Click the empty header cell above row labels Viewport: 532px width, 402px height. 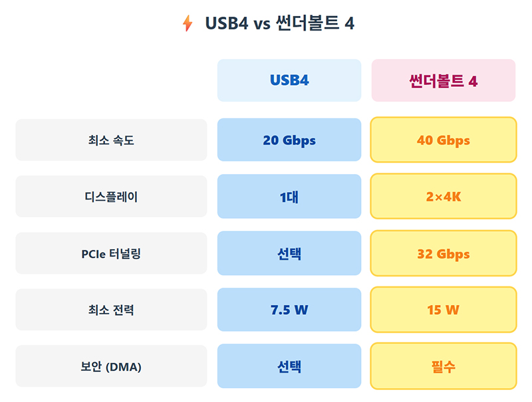pyautogui.click(x=111, y=80)
